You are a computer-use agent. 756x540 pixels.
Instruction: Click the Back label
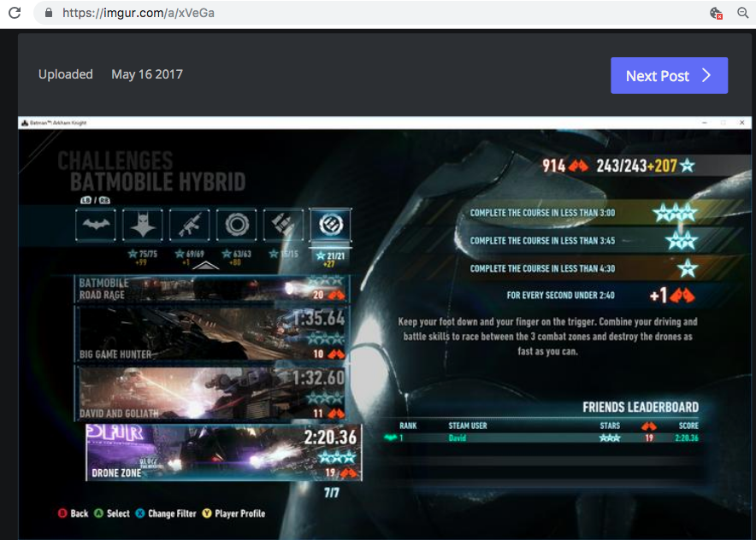79,514
